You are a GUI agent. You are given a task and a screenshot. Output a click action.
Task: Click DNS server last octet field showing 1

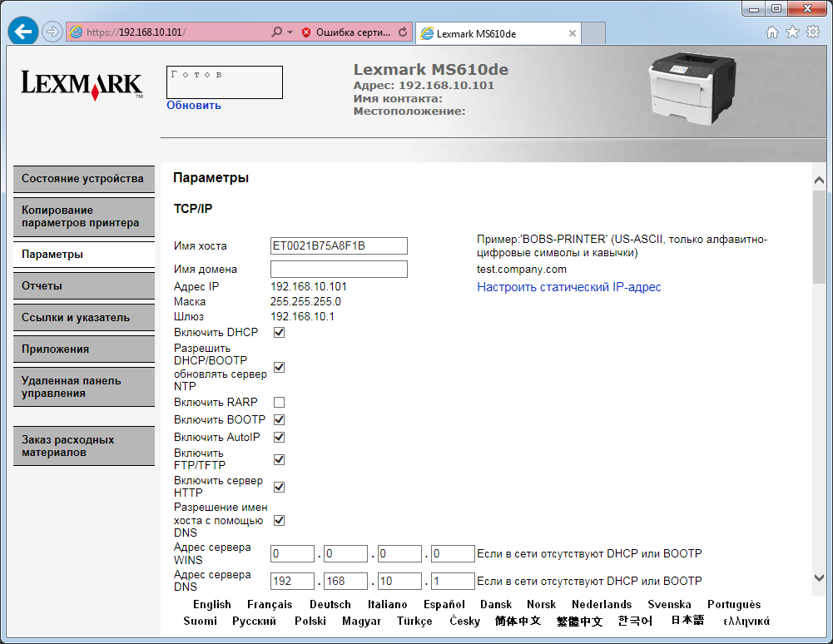[x=453, y=581]
